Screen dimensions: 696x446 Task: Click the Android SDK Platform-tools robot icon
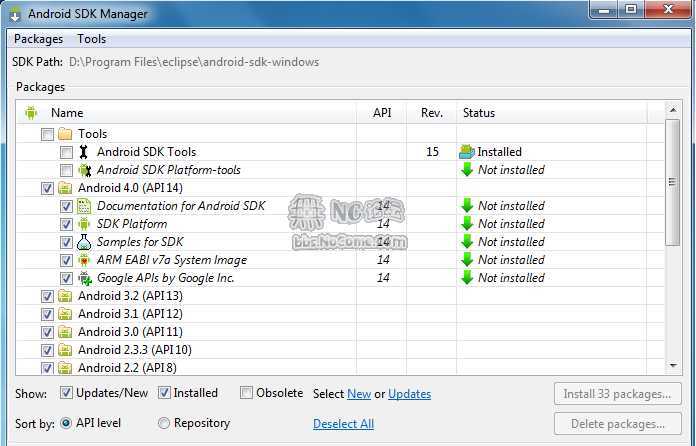pyautogui.click(x=84, y=170)
